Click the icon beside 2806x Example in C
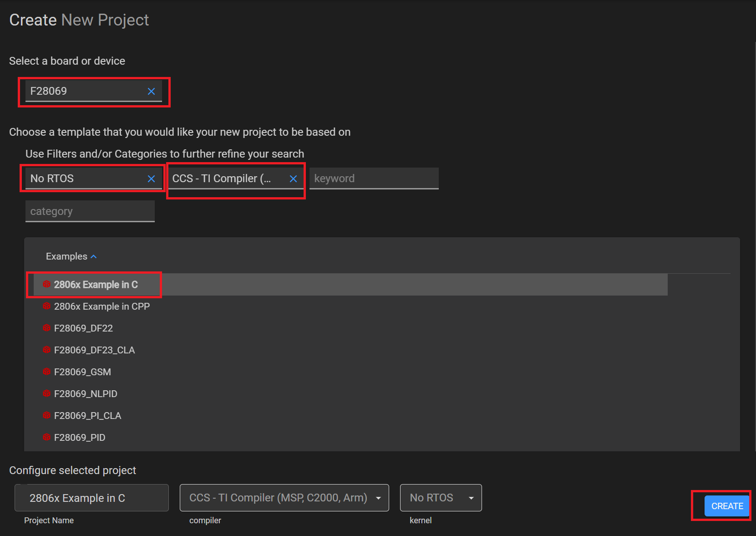Image resolution: width=756 pixels, height=536 pixels. click(46, 284)
